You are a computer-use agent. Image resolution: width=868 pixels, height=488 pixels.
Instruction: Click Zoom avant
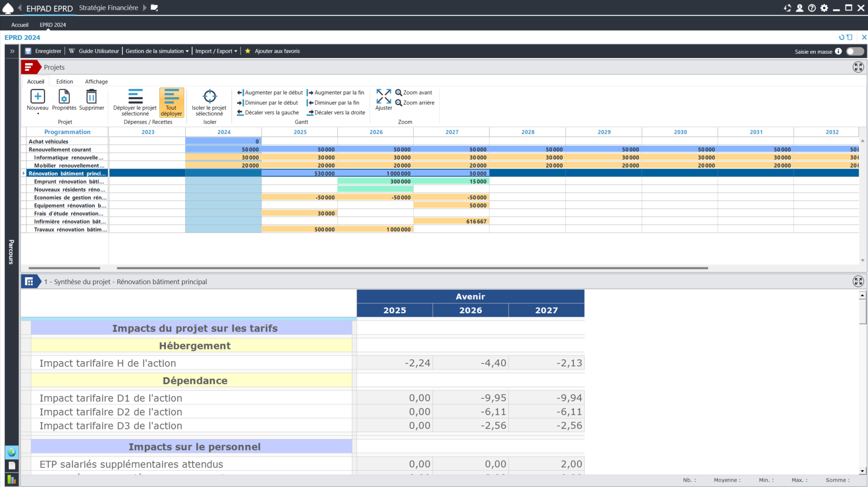click(414, 93)
